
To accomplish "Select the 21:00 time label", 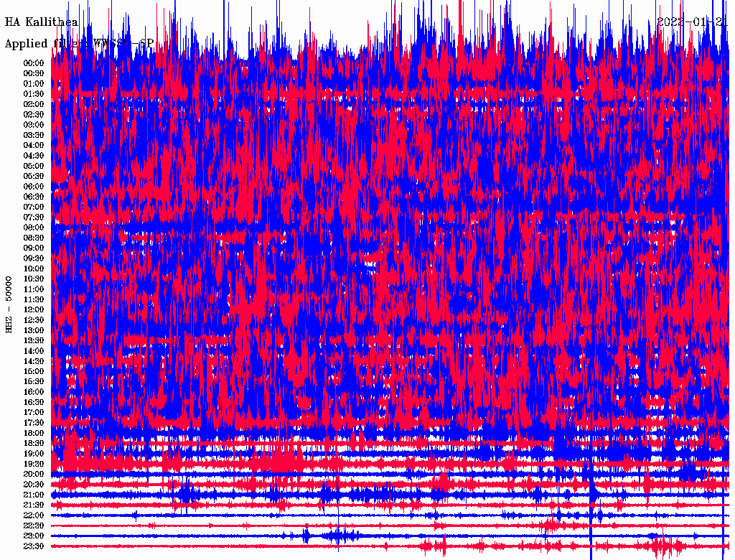I will (x=34, y=495).
